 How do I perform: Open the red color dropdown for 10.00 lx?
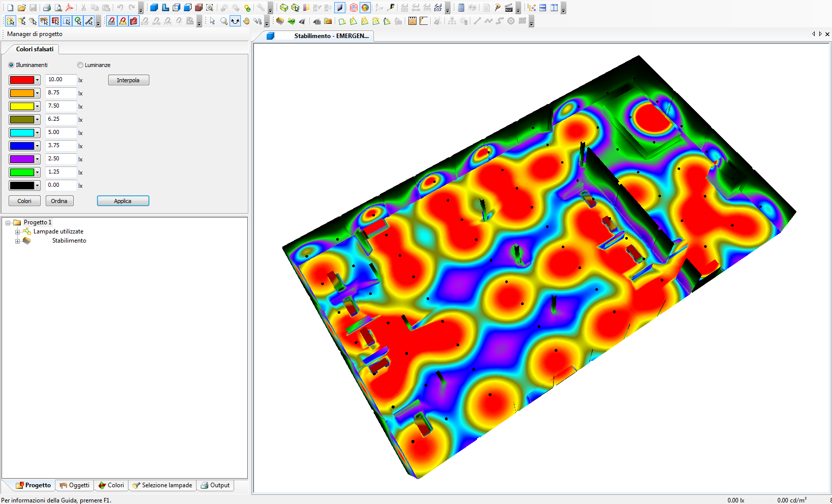(37, 80)
